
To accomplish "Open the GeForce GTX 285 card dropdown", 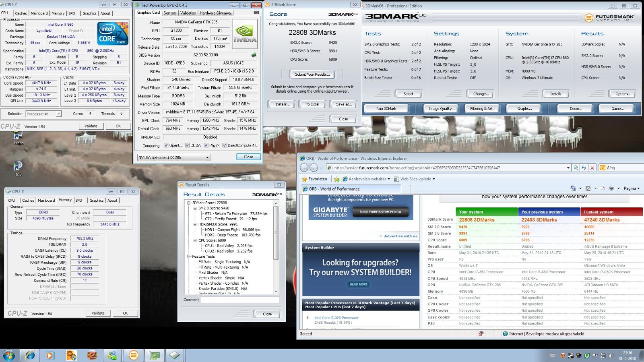I will pyautogui.click(x=173, y=157).
